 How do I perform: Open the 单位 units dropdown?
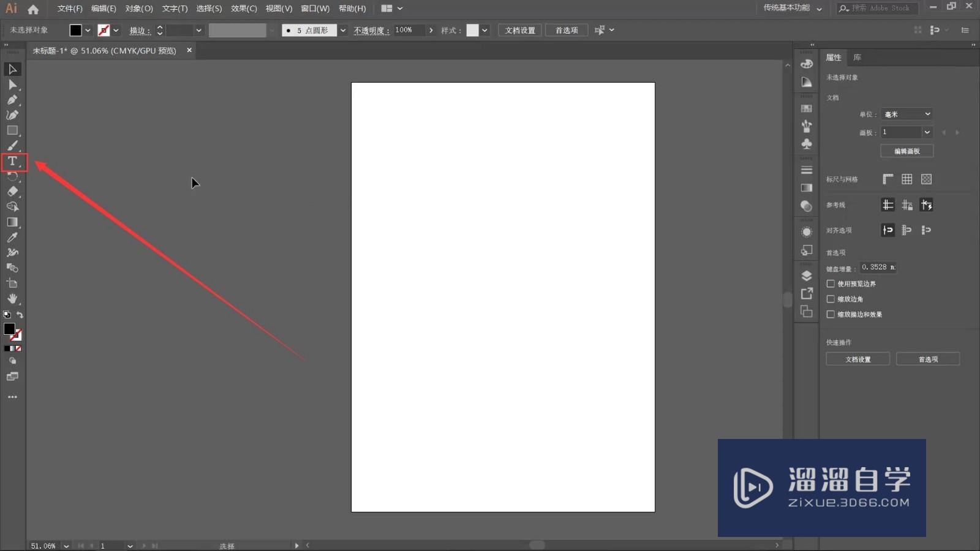[907, 114]
